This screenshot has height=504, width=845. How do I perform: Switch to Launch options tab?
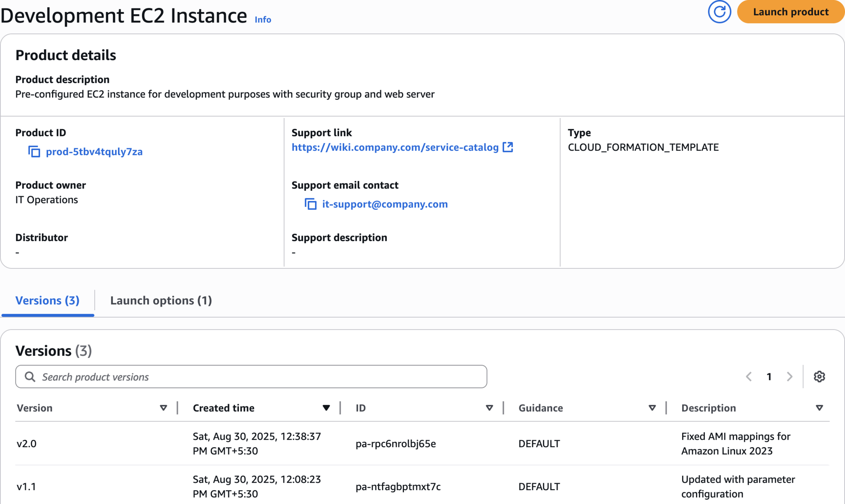coord(161,301)
